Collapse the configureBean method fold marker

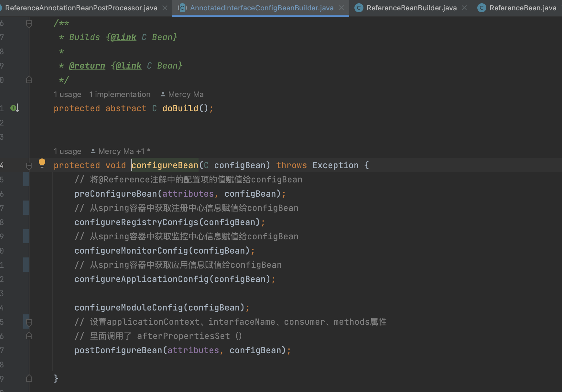tap(29, 166)
